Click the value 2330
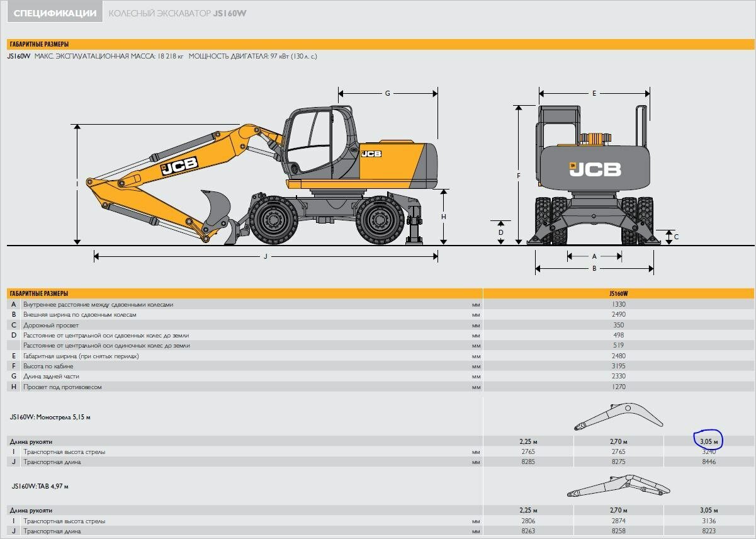 619,377
